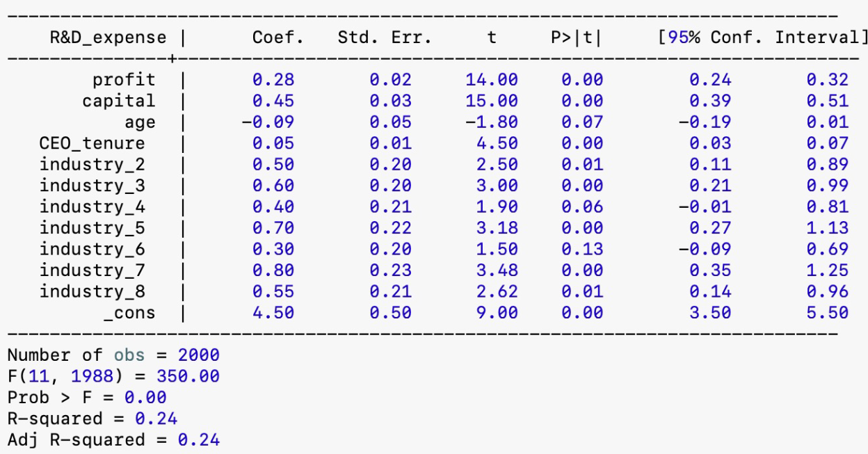Click the Std. Err. column header

pos(385,38)
